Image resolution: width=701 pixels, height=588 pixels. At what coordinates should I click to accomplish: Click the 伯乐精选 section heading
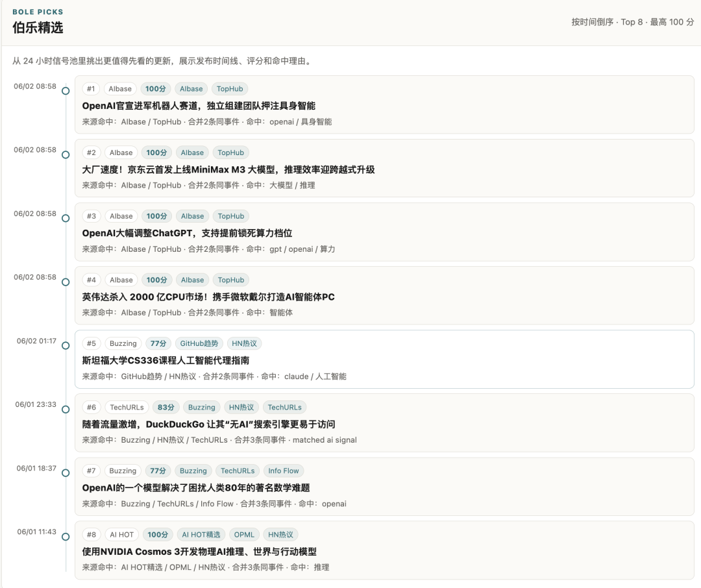[x=38, y=28]
